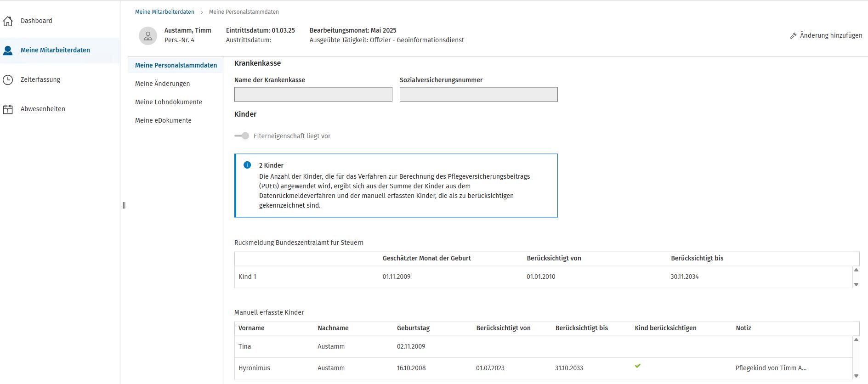The image size is (868, 384).
Task: Click the Hyronimus first name cell
Action: (x=254, y=368)
